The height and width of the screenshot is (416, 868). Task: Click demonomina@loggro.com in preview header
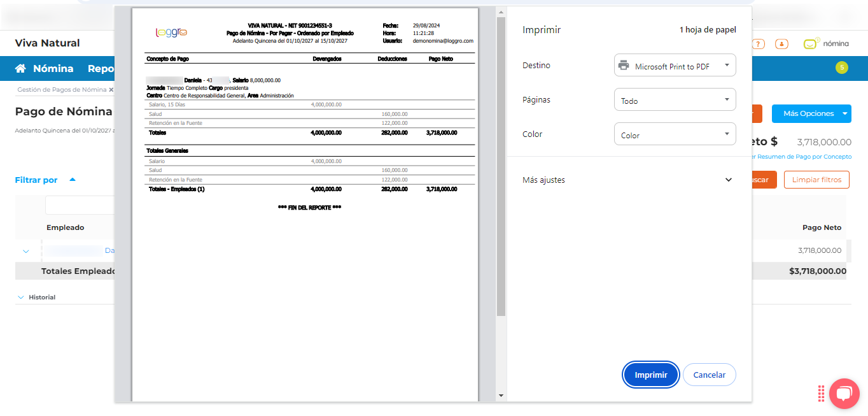pyautogui.click(x=443, y=40)
